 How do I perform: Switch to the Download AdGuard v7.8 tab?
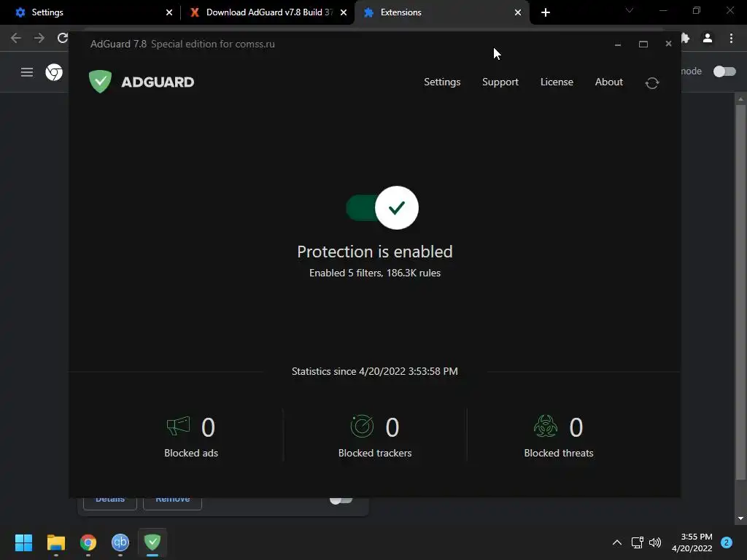coord(268,12)
